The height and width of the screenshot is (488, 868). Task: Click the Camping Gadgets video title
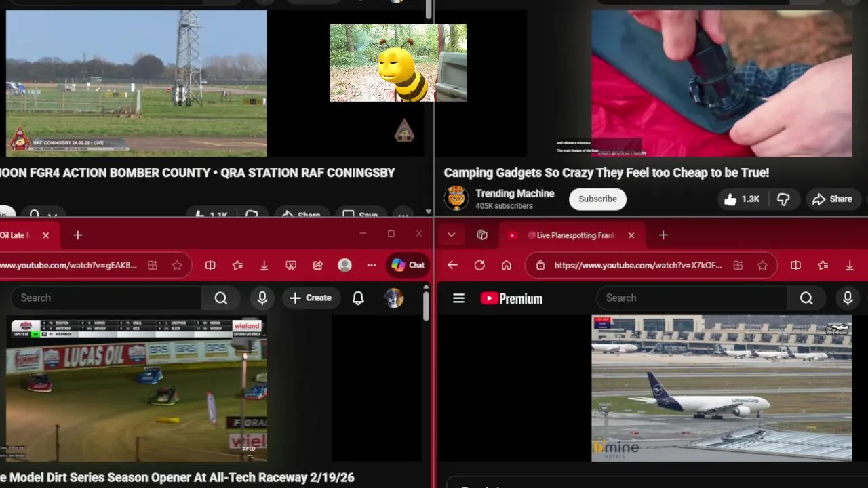(606, 173)
